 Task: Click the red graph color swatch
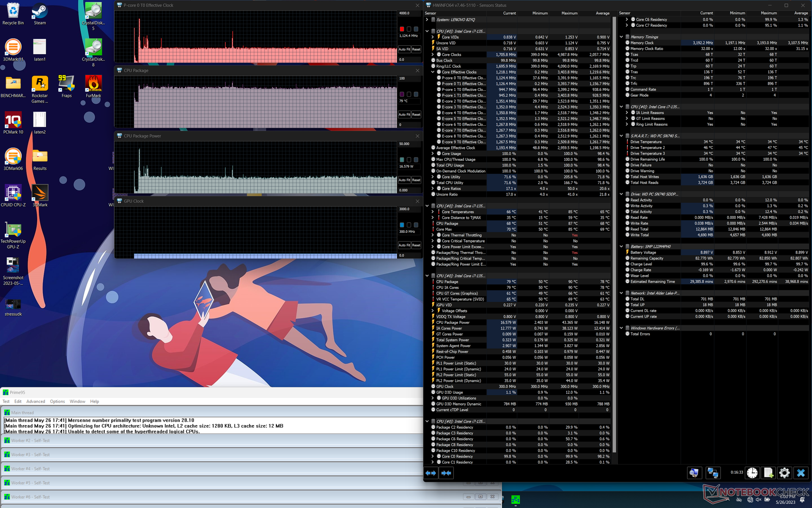click(x=402, y=29)
